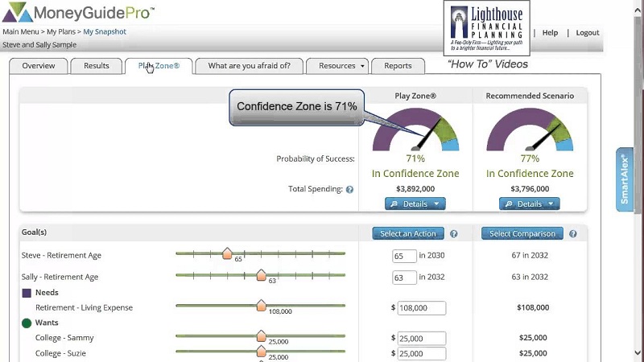The image size is (644, 362).
Task: Click College - Sammy slider handle
Action: coord(261,335)
